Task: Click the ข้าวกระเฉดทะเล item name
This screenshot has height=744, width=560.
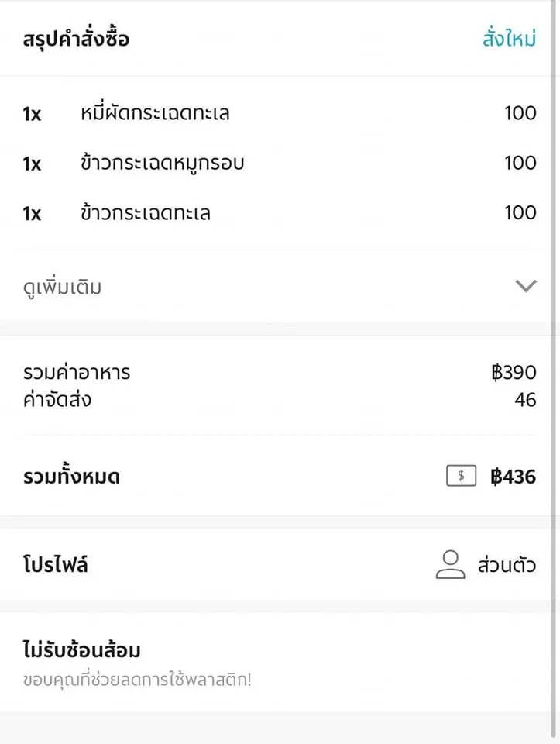Action: pyautogui.click(x=146, y=213)
